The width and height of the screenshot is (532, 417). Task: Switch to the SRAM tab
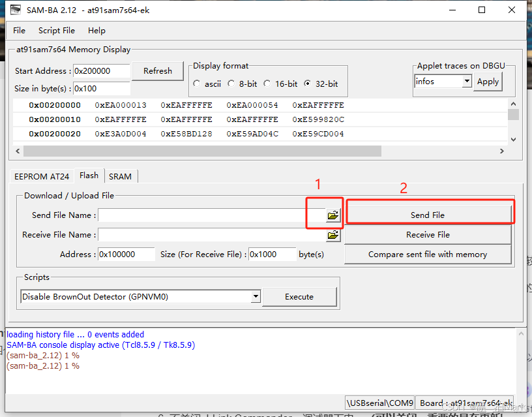(x=120, y=176)
